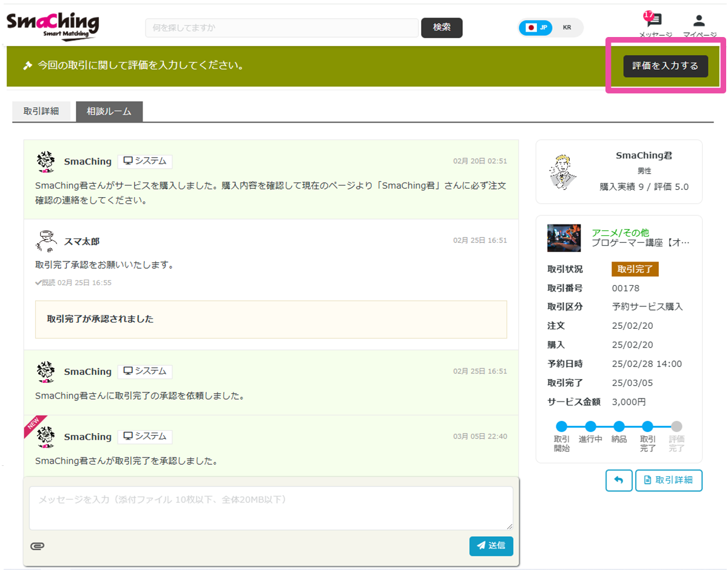728x583 pixels.
Task: Click the 取引完了 status badge
Action: tap(635, 269)
